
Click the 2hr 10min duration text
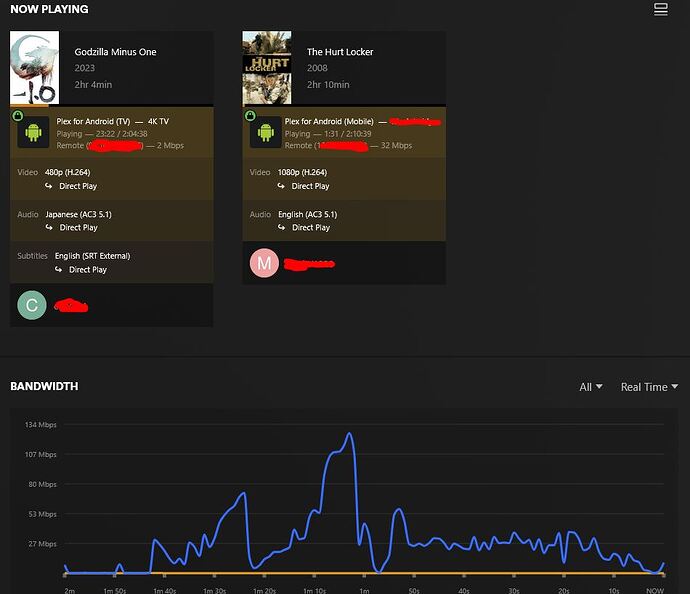(328, 84)
